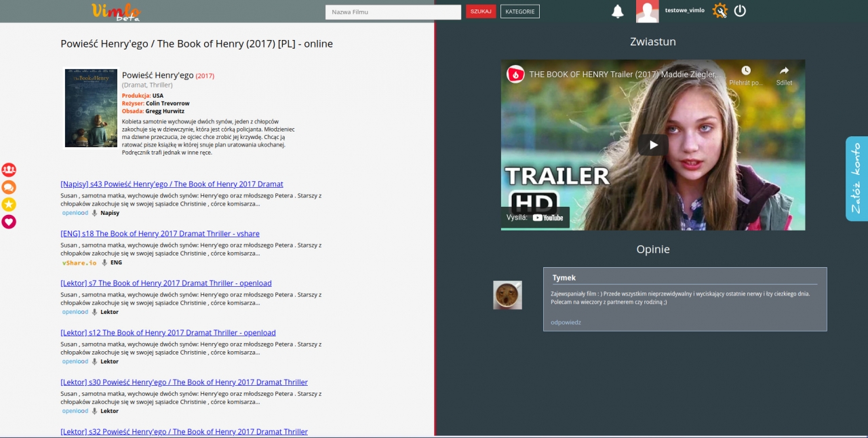This screenshot has width=868, height=438.
Task: Open the [Napisy] s43 Powieść Henry'ego link
Action: click(172, 184)
